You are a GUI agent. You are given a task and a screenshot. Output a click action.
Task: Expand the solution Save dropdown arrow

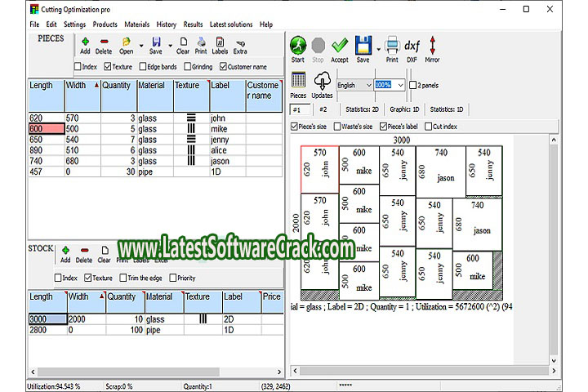378,49
